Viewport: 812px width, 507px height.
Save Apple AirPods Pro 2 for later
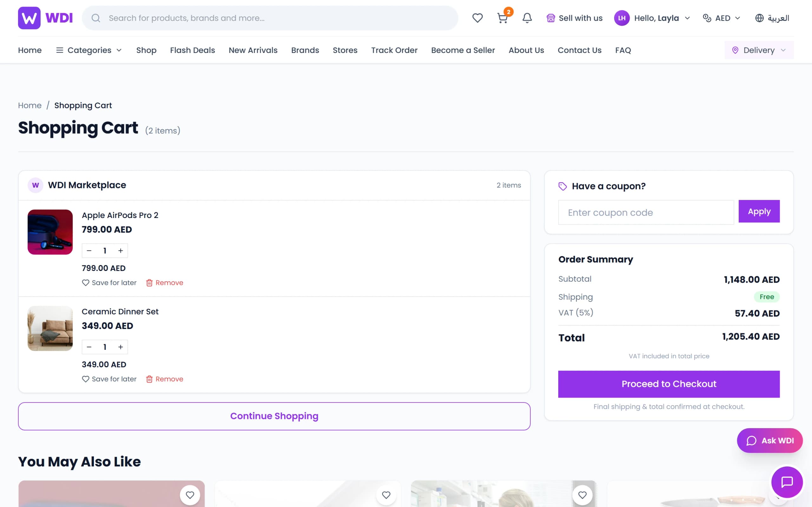(109, 283)
